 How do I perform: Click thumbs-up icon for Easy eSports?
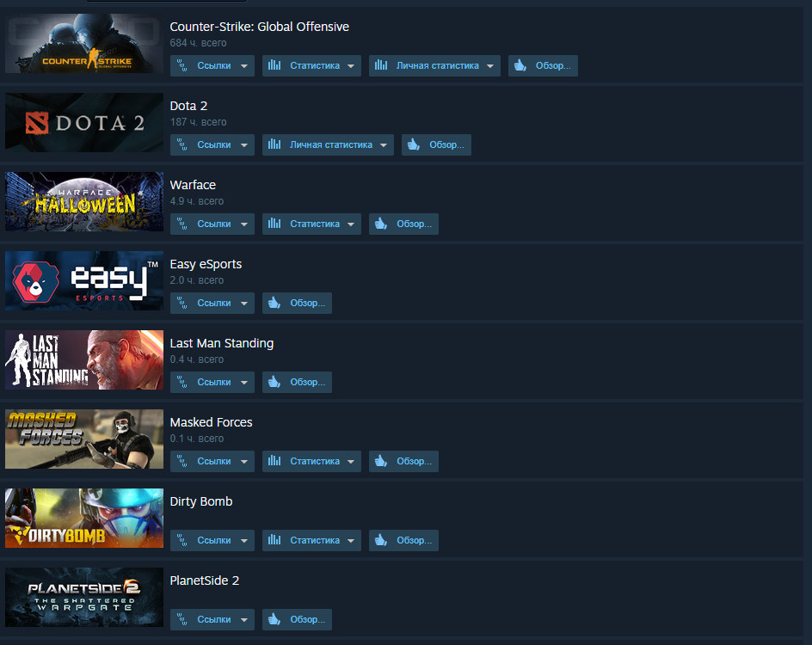click(274, 303)
